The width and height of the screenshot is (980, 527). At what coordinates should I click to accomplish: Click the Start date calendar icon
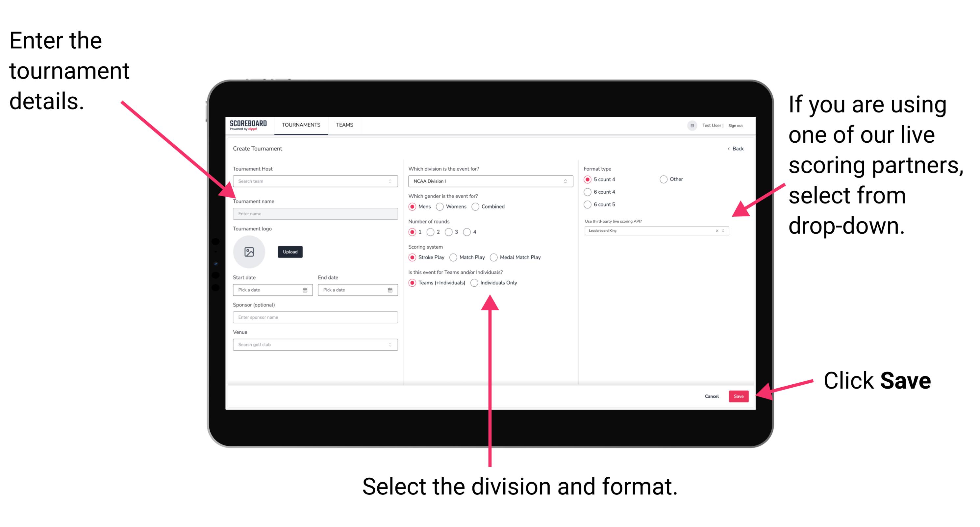coord(306,290)
